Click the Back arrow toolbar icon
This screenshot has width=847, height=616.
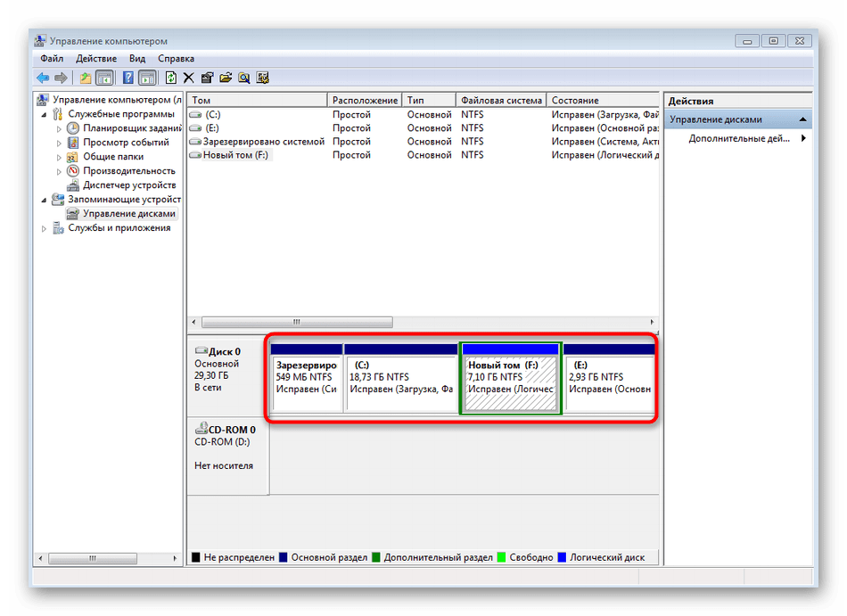tap(42, 78)
